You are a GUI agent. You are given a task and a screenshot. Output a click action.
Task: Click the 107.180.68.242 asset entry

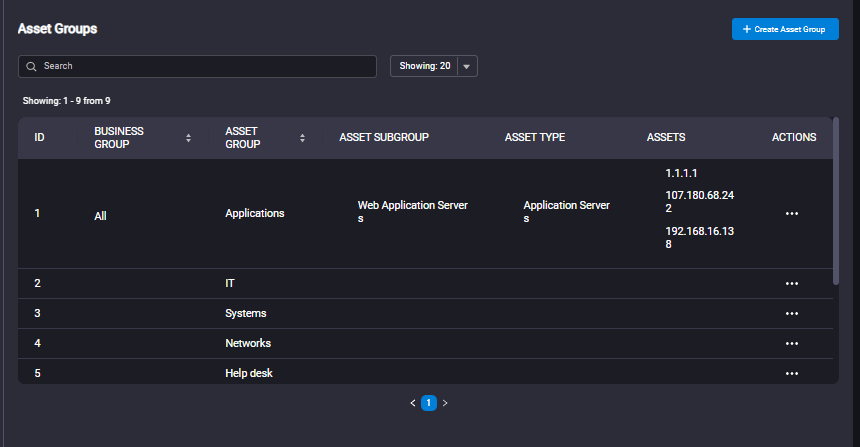click(699, 202)
